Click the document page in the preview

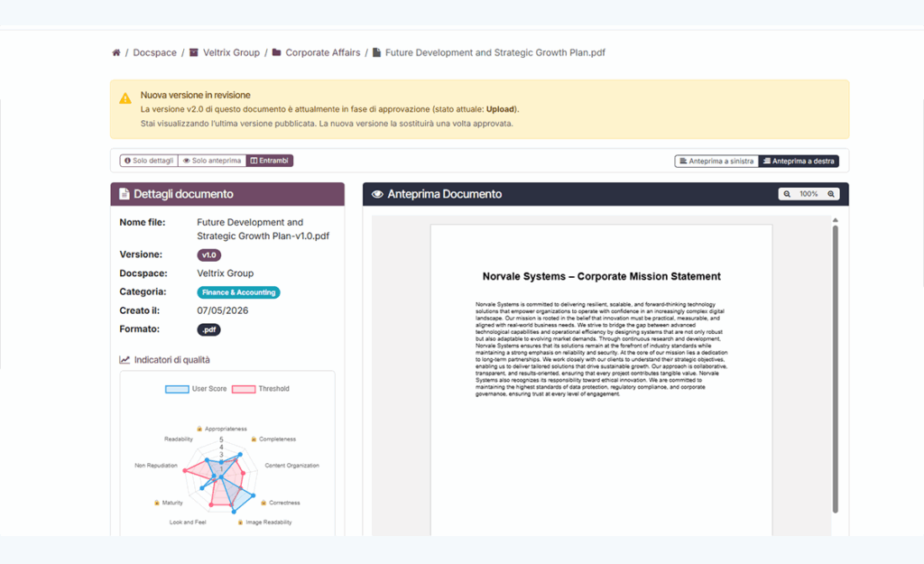[601, 380]
